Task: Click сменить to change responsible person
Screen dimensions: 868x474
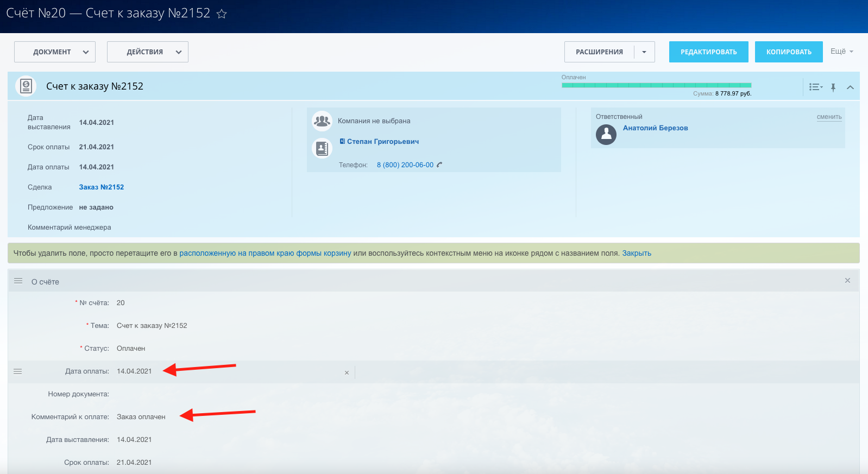Action: 829,117
